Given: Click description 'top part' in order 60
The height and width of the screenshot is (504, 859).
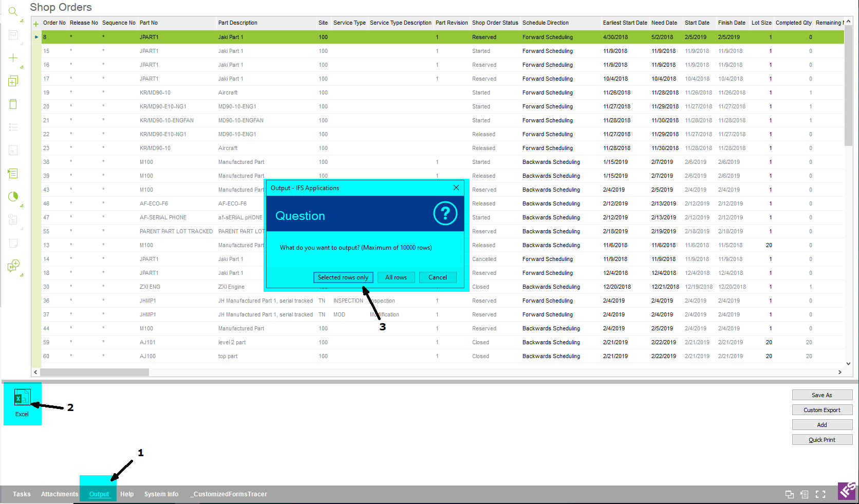Looking at the screenshot, I should [228, 356].
